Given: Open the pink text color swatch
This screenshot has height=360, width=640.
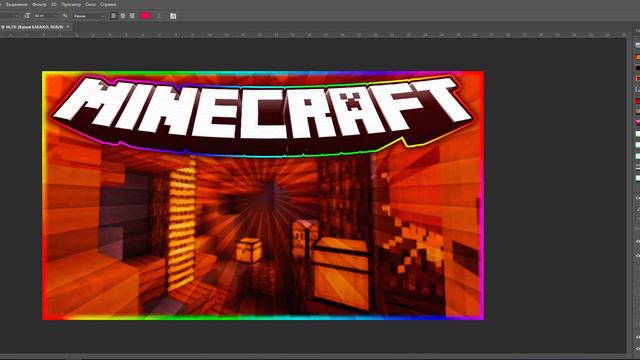Looking at the screenshot, I should point(145,16).
